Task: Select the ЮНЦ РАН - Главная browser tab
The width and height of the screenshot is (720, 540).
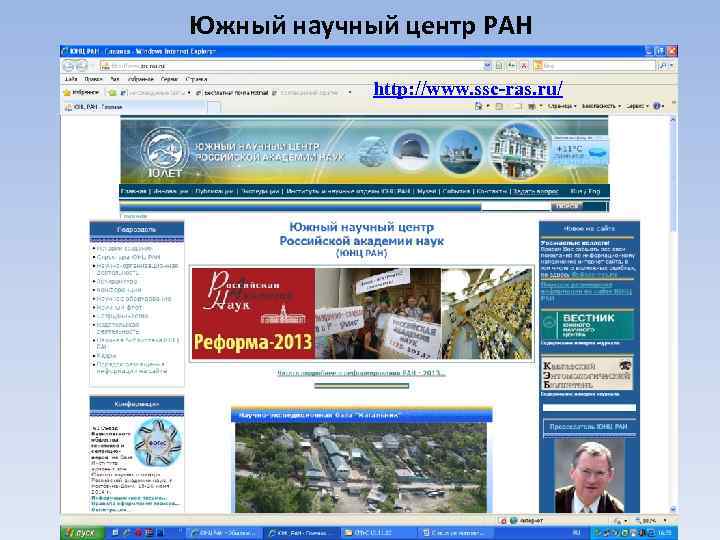Action: pos(133,107)
